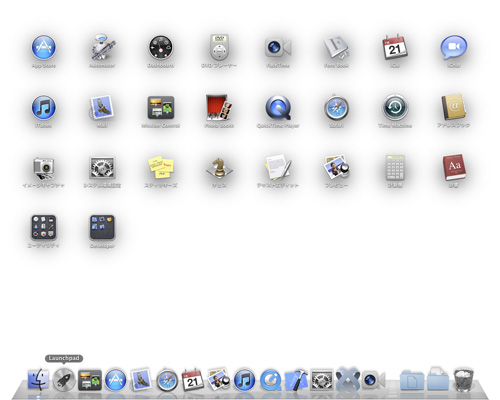Open FaceTime from the Dock
The width and height of the screenshot is (500, 400).
(x=374, y=380)
